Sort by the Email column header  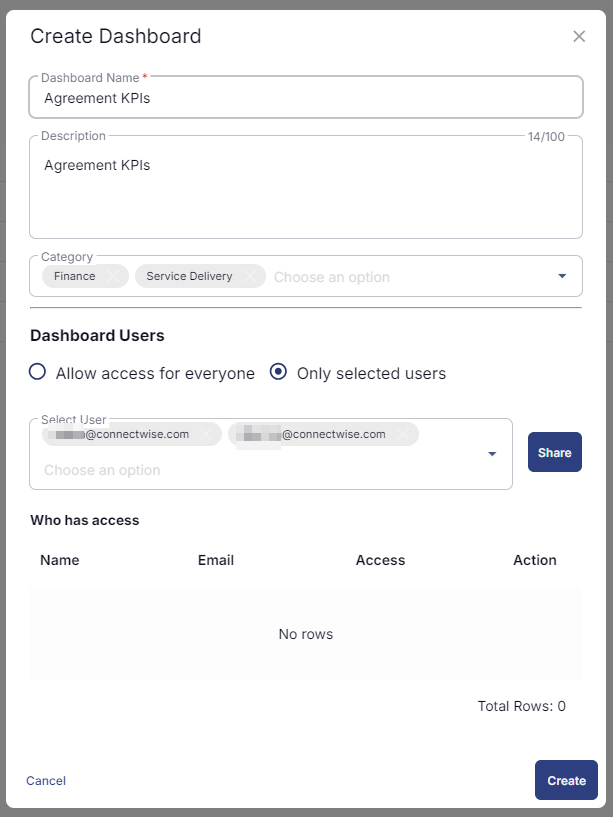(216, 560)
